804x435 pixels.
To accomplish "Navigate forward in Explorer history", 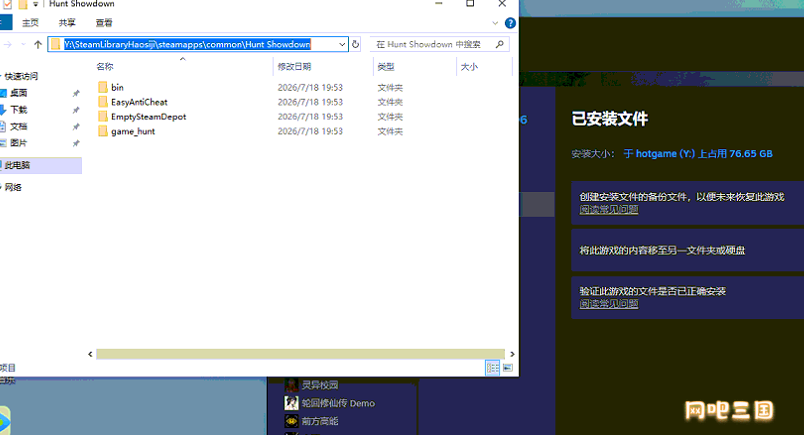I will [x=8, y=45].
